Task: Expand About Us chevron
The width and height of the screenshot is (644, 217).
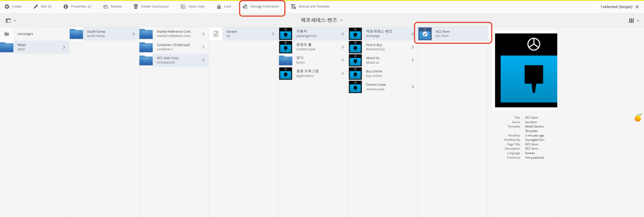Action: click(x=413, y=60)
